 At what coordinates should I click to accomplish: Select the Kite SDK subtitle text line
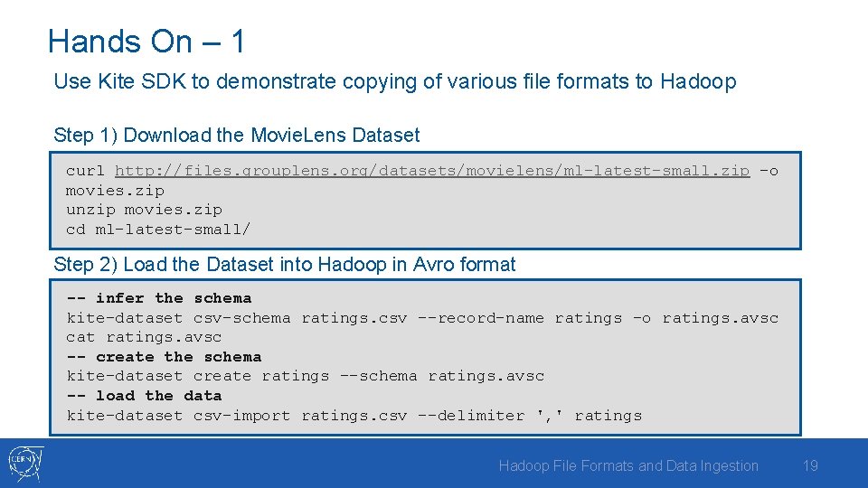tap(395, 82)
